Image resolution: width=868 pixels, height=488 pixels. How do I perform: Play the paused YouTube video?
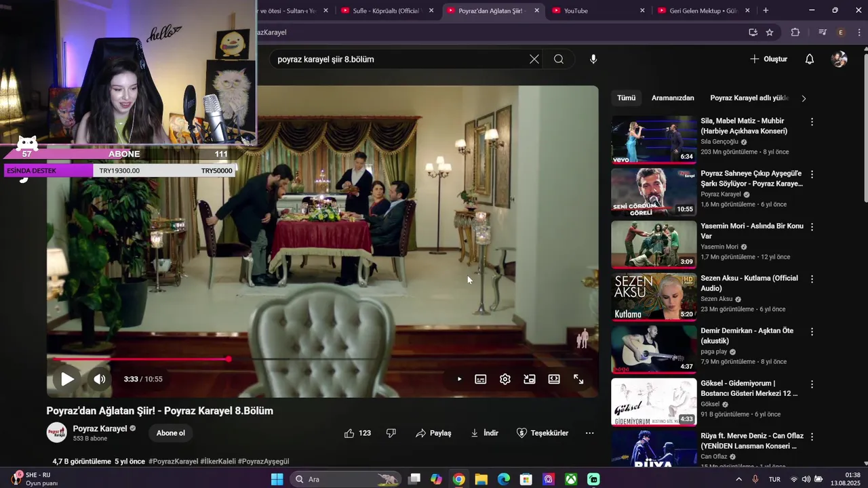pos(67,379)
